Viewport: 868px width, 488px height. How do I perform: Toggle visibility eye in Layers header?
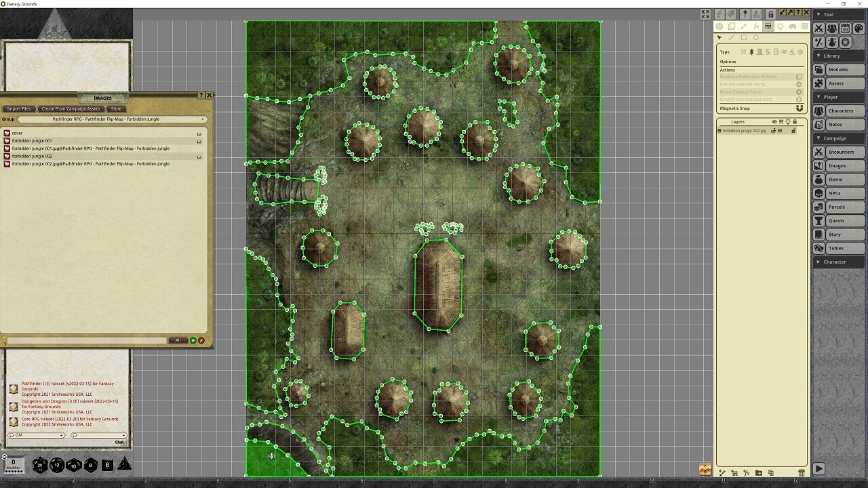774,122
